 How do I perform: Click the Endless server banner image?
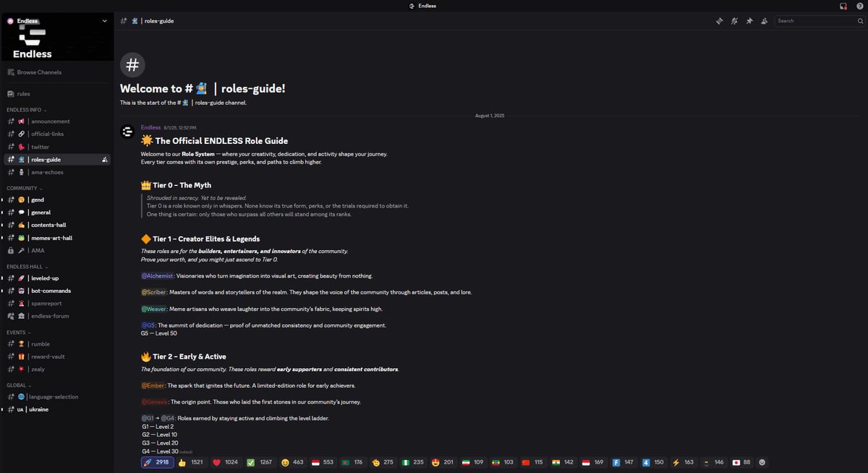[57, 38]
